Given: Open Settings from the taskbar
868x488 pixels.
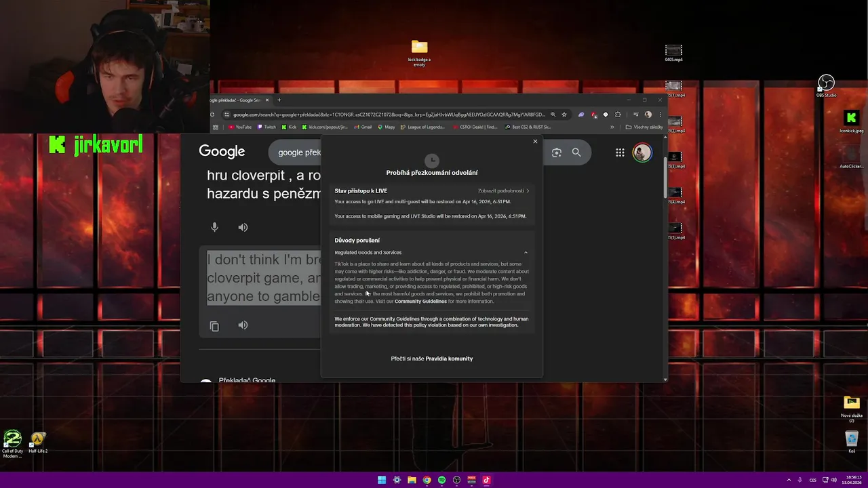Looking at the screenshot, I should [x=397, y=480].
